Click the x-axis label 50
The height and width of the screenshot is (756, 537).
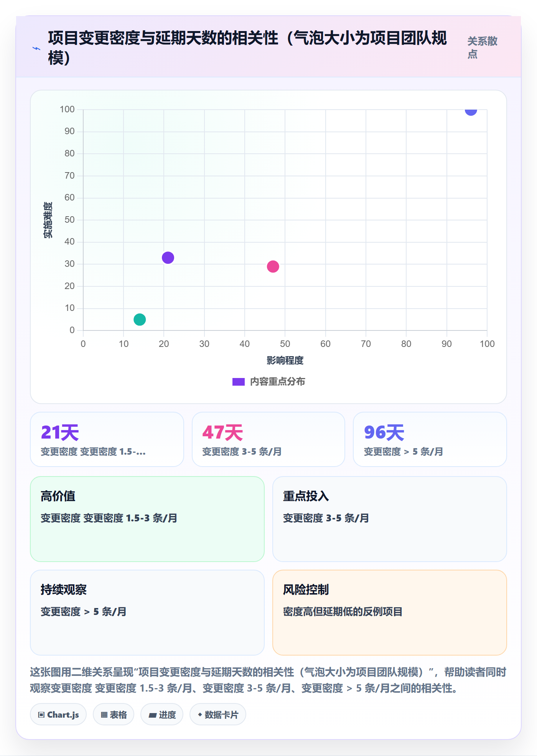pyautogui.click(x=285, y=344)
